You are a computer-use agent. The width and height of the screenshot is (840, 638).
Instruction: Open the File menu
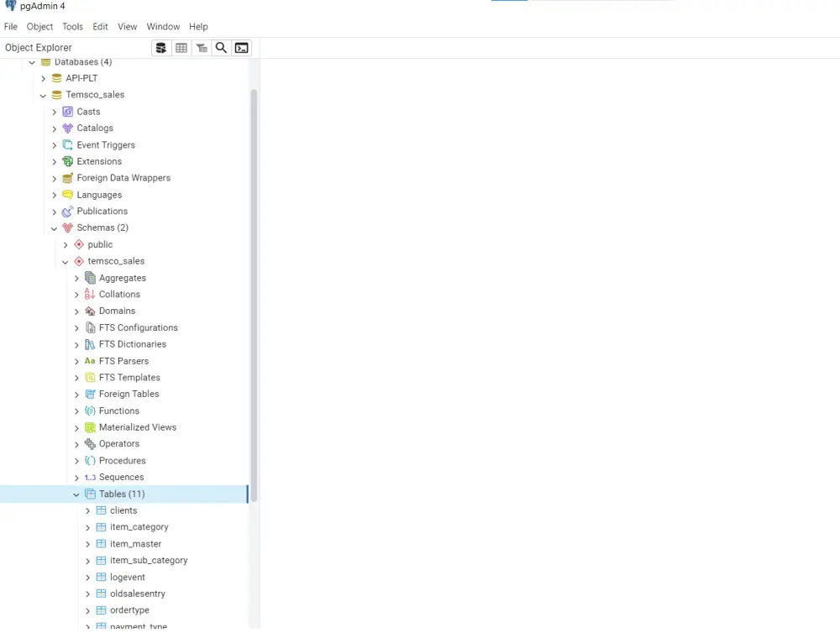(x=11, y=26)
